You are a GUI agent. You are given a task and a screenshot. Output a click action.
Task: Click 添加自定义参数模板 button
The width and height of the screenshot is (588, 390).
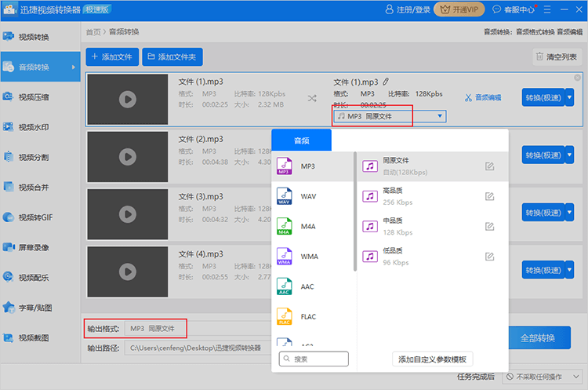[x=432, y=359]
